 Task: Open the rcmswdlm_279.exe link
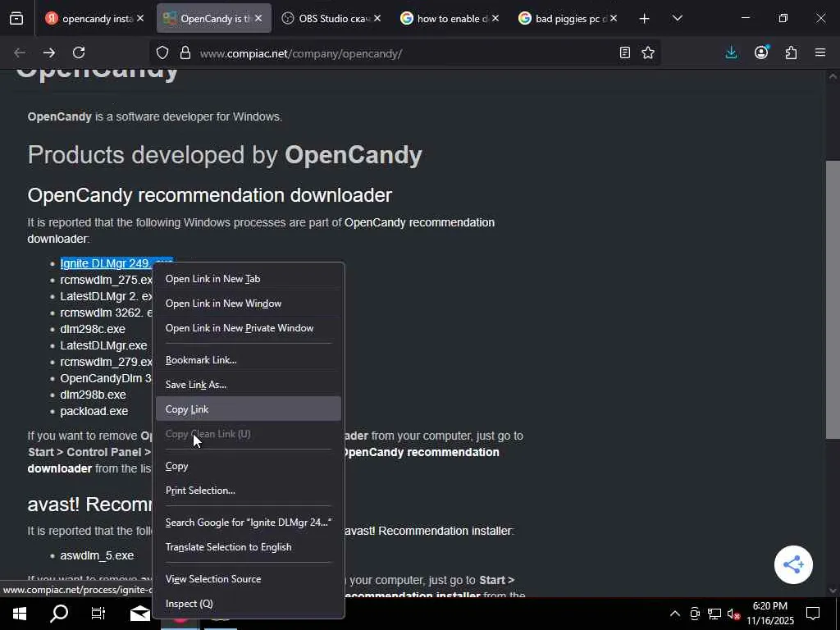106,362
